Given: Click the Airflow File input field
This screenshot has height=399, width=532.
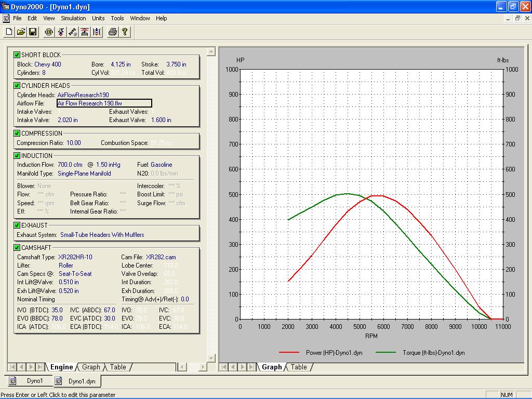Looking at the screenshot, I should point(104,103).
